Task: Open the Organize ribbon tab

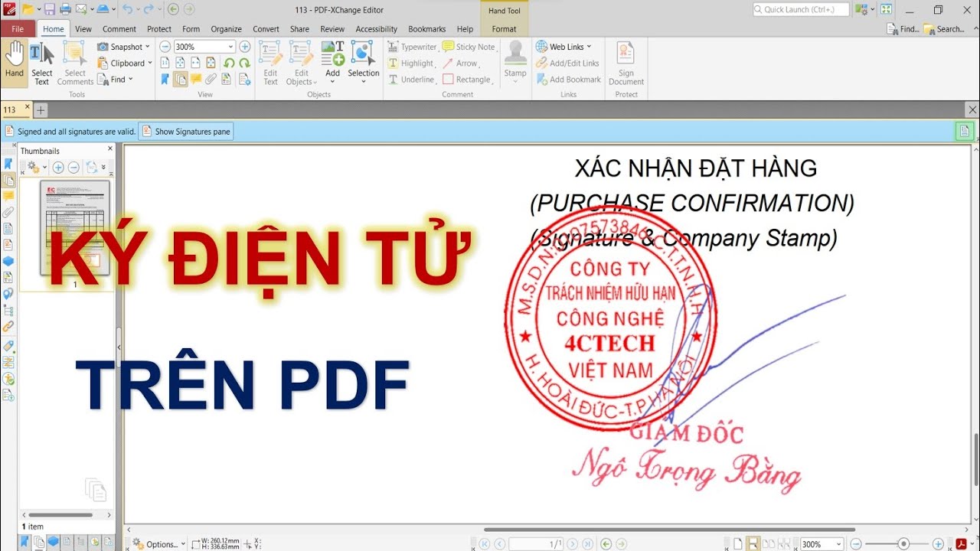Action: (227, 29)
